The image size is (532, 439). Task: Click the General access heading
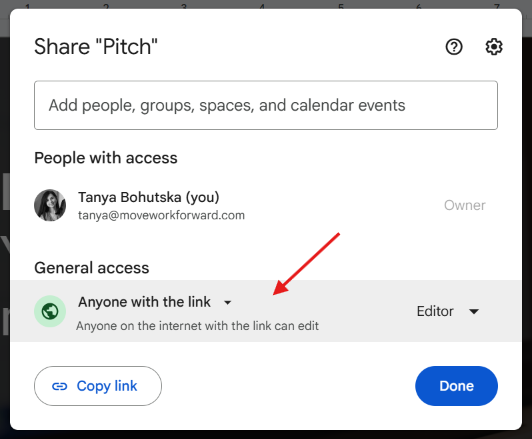click(92, 268)
